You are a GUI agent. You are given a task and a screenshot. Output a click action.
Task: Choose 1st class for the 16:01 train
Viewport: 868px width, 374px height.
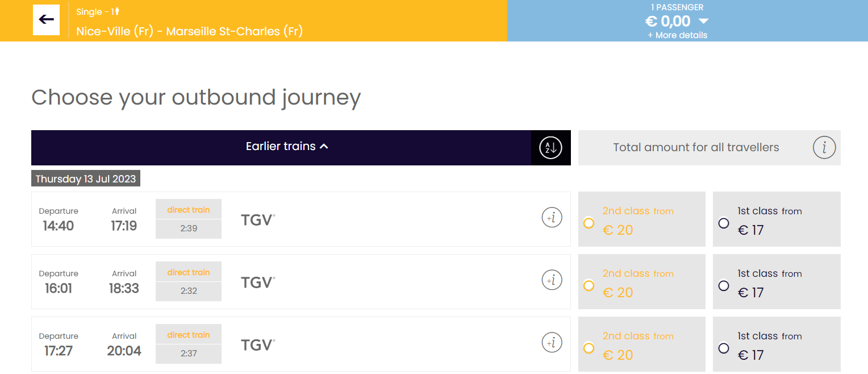(724, 285)
